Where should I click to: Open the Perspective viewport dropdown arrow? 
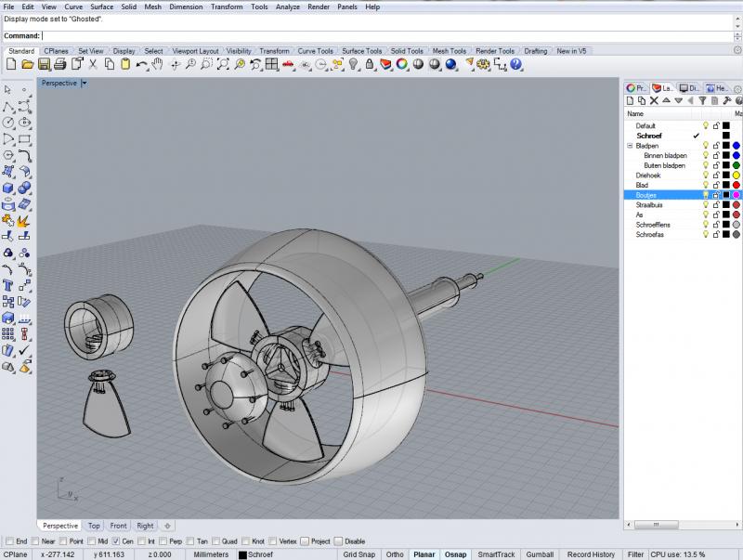tap(84, 83)
